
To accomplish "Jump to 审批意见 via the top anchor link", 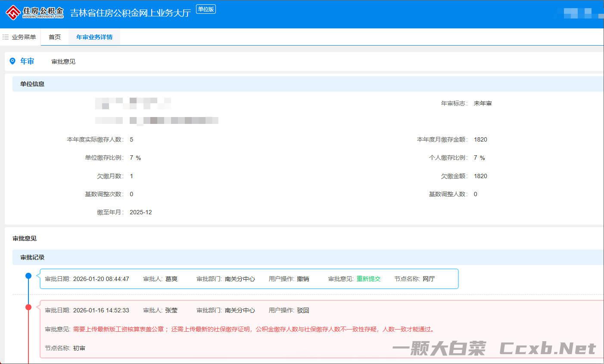I will coord(63,62).
